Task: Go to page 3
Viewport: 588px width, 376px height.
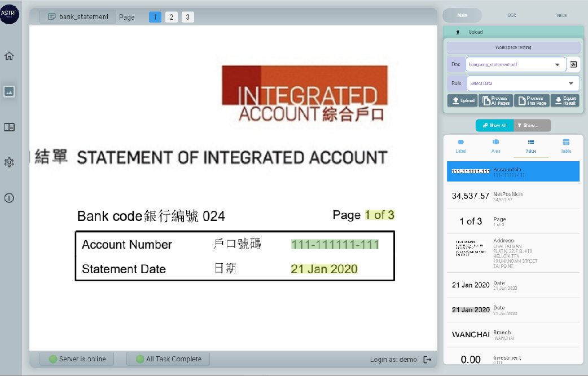Action: pyautogui.click(x=188, y=17)
